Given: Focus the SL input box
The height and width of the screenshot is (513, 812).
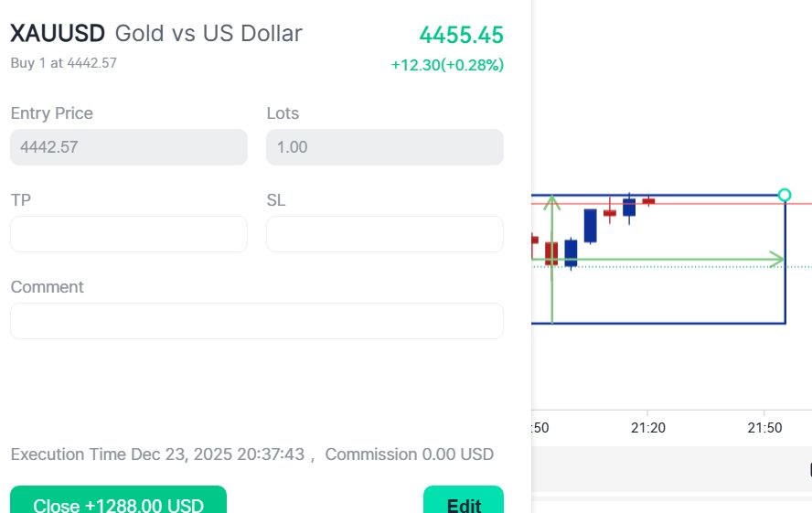Looking at the screenshot, I should click(x=384, y=234).
